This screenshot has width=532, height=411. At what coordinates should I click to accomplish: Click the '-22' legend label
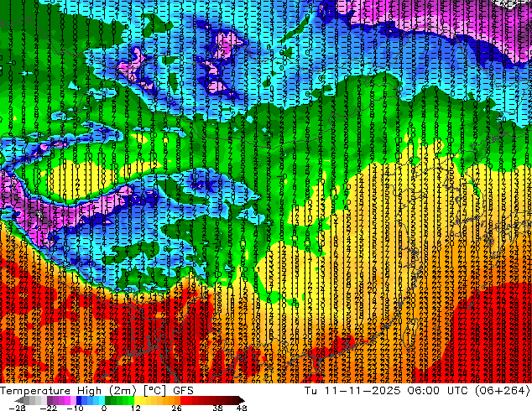click(x=48, y=408)
